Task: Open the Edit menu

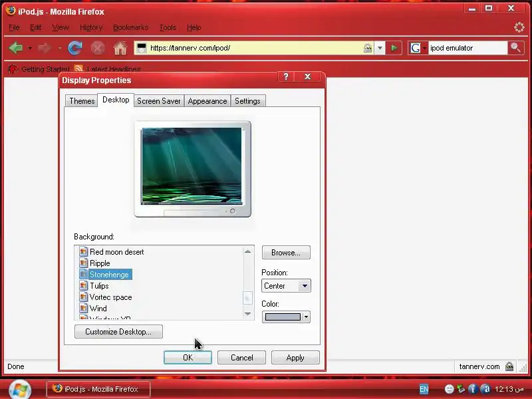Action: point(35,27)
